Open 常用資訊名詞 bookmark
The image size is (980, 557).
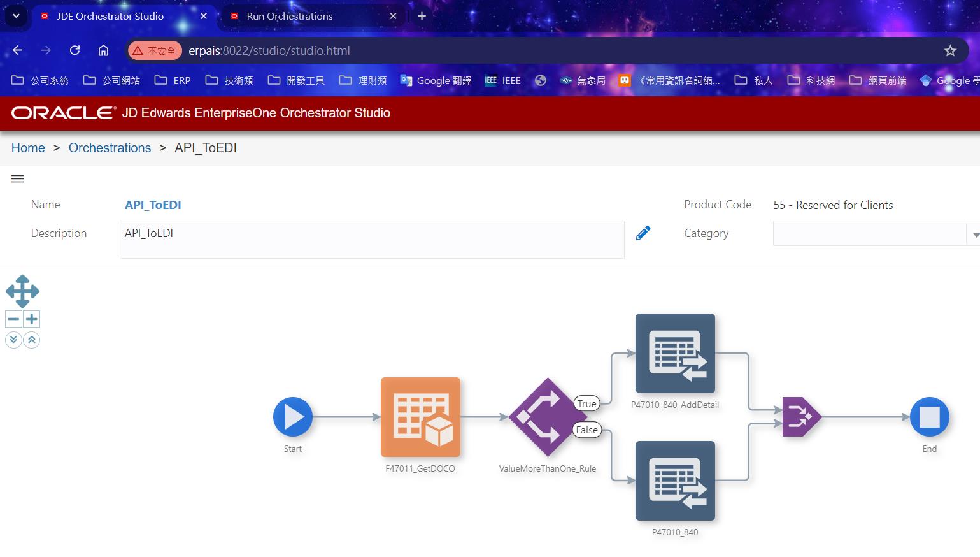pos(669,80)
